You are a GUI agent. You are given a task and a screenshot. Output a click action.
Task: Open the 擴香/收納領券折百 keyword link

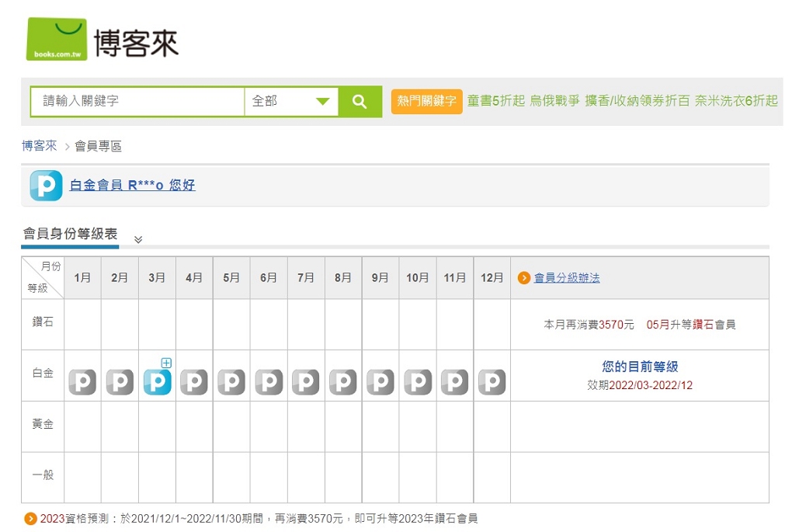tap(637, 101)
